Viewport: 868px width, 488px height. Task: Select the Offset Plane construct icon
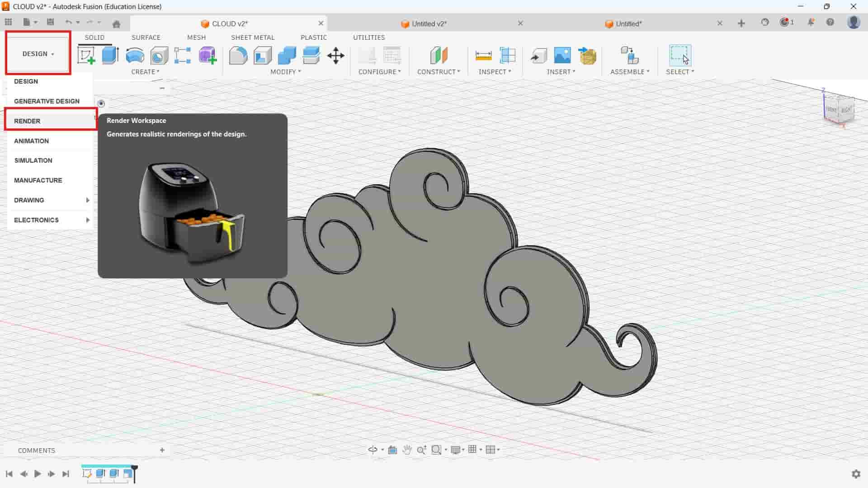pyautogui.click(x=438, y=56)
